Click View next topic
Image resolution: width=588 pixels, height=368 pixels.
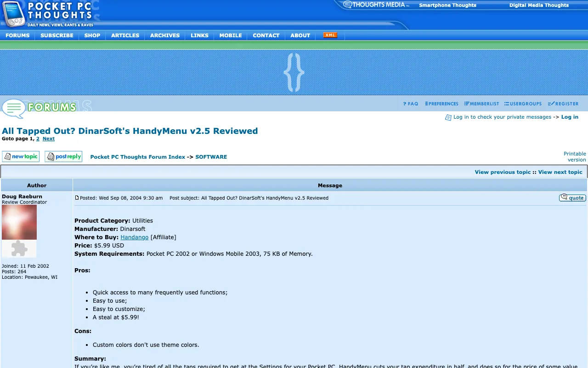(560, 172)
